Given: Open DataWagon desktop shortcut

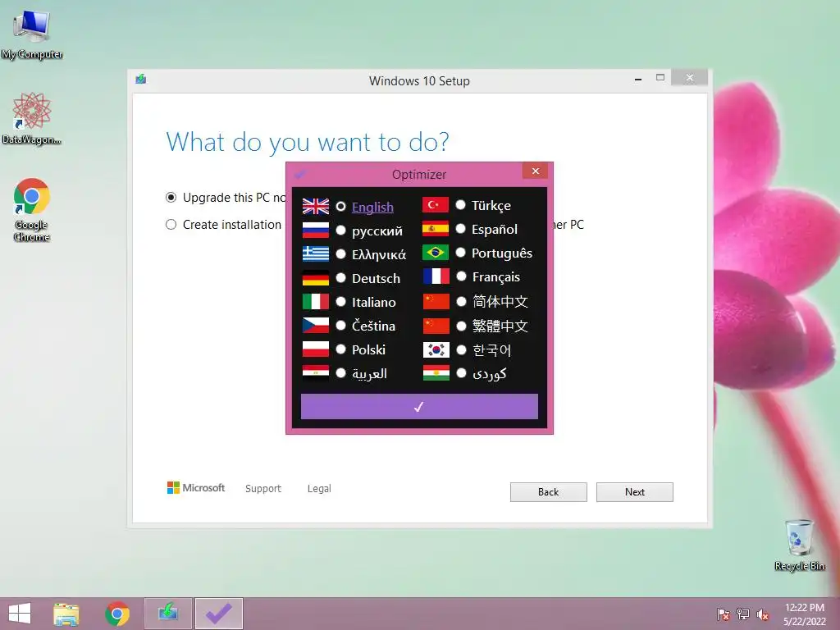Looking at the screenshot, I should point(32,118).
